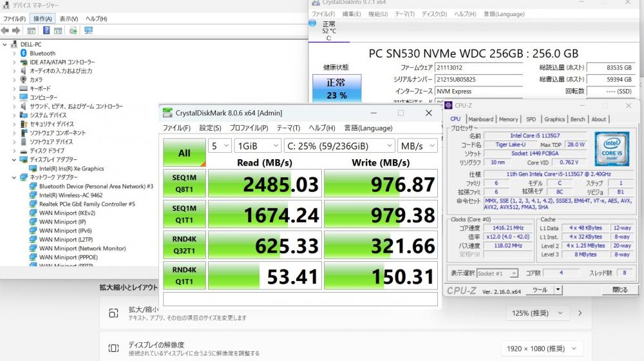The image size is (644, 361).
Task: Open the Socket #1 selection dropdown
Action: pyautogui.click(x=497, y=273)
